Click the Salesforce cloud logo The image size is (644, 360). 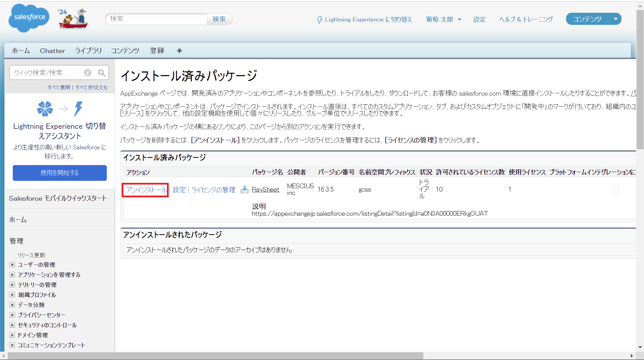point(29,18)
